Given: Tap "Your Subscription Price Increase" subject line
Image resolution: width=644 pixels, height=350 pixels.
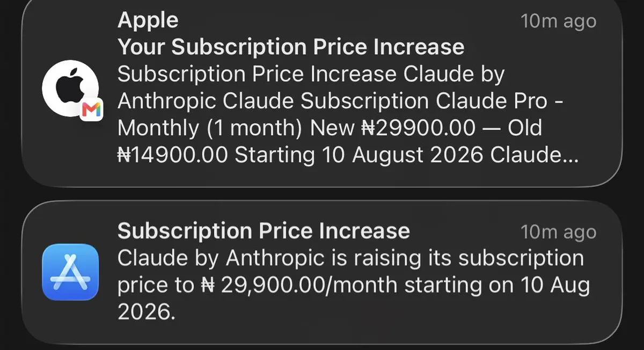Looking at the screenshot, I should pyautogui.click(x=290, y=47).
